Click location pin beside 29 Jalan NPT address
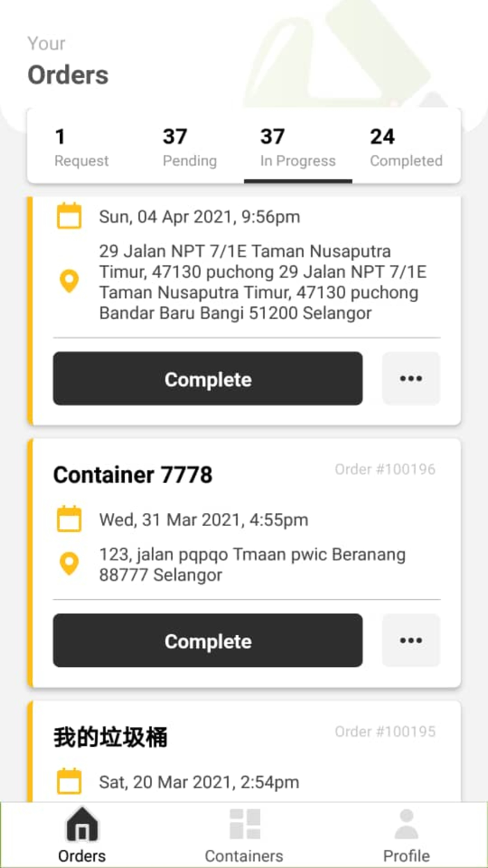The width and height of the screenshot is (488, 868). 69,282
